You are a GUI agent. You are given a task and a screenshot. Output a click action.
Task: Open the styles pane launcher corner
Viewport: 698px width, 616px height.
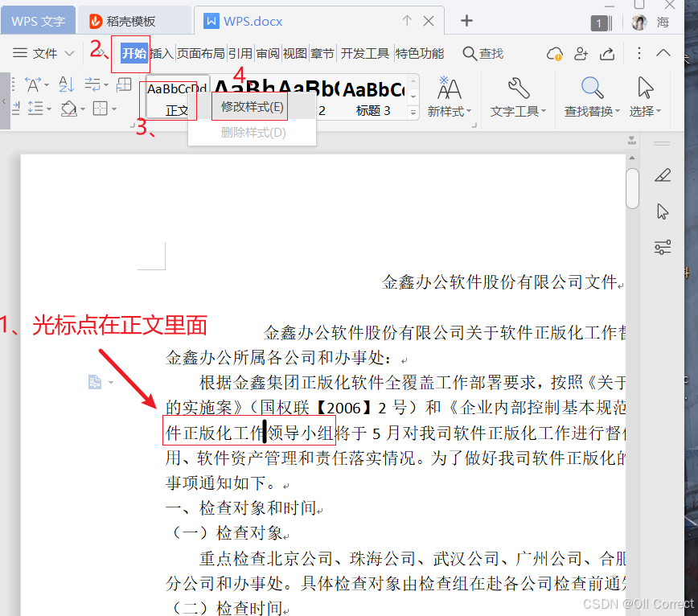tap(474, 125)
